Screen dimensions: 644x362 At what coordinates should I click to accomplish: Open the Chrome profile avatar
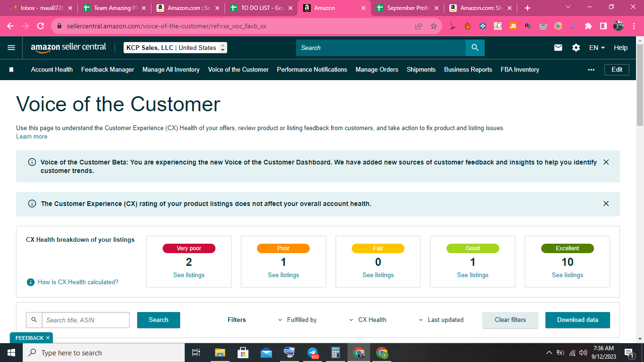pos(619,26)
